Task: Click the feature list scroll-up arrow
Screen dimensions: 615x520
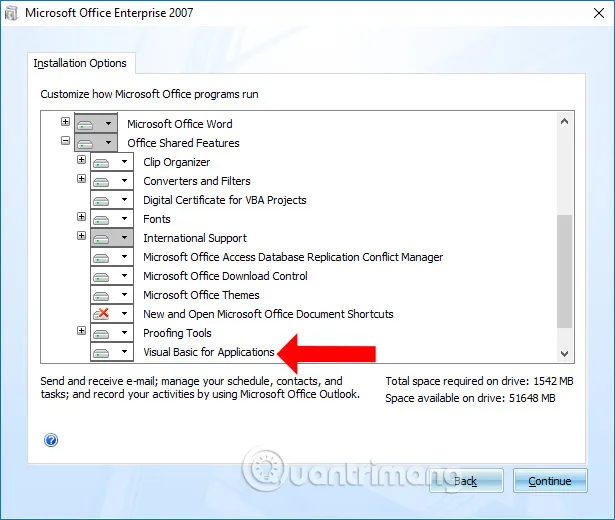Action: 564,121
